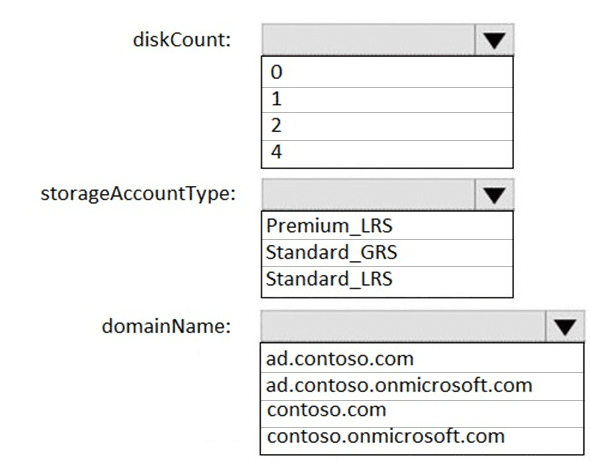
Task: Click the domainName label
Action: pos(166,326)
